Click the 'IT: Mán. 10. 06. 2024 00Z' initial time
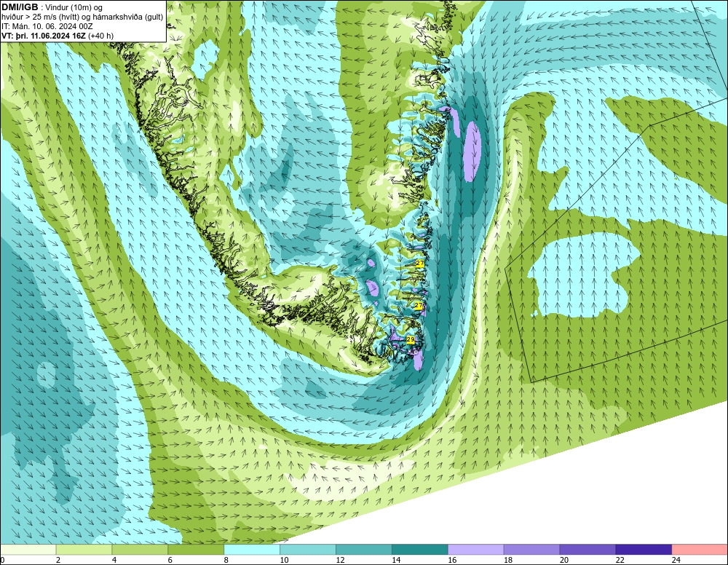 click(x=47, y=26)
